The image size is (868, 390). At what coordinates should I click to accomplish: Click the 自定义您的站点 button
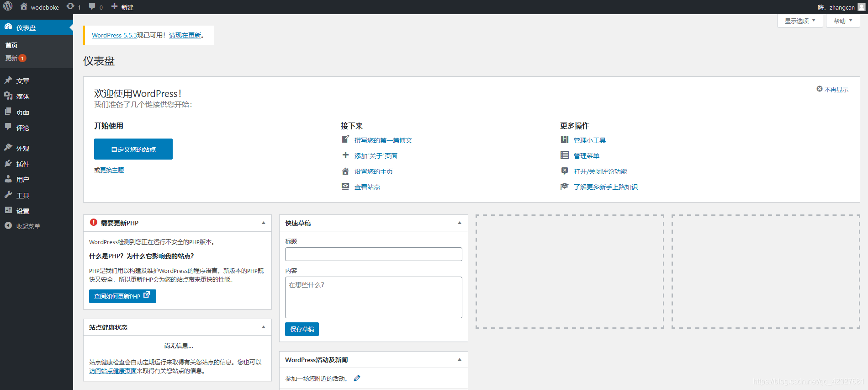click(x=133, y=149)
